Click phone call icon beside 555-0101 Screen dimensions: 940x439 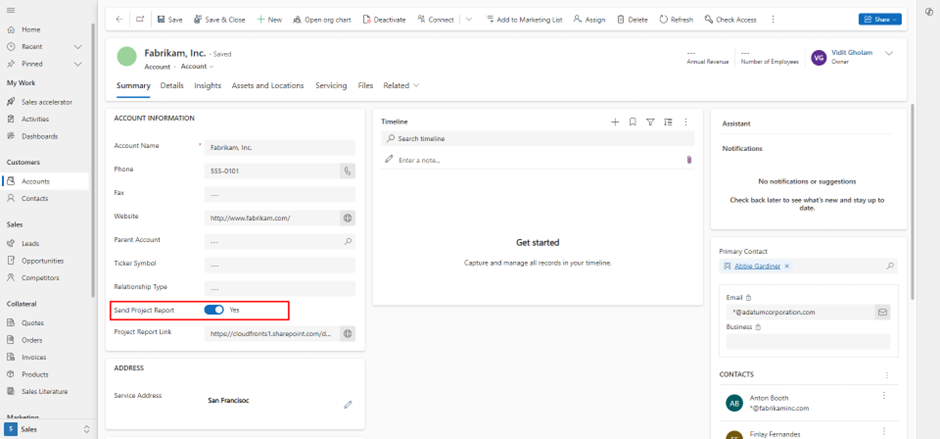pos(347,171)
